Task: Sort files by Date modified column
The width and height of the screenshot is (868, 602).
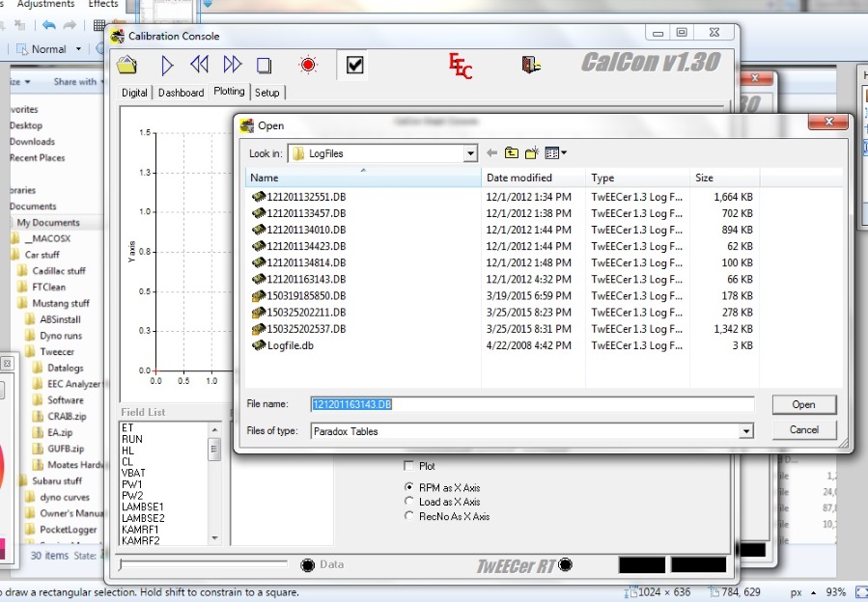Action: (x=534, y=178)
